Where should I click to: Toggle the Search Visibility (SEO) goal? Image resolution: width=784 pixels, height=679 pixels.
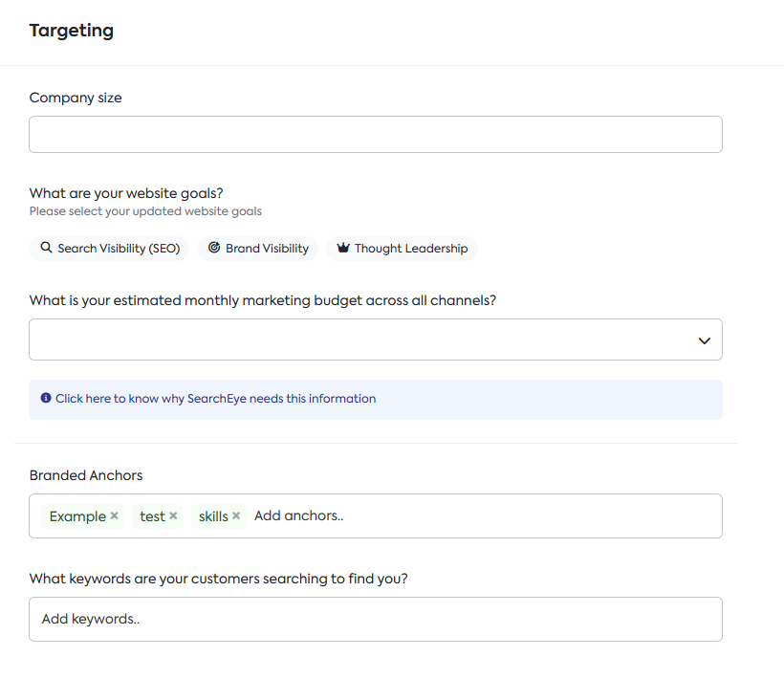click(x=109, y=249)
